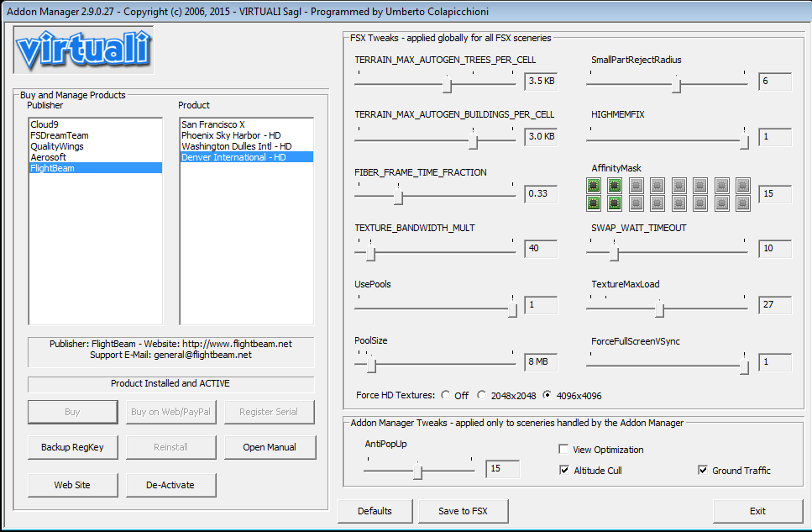This screenshot has width=812, height=532.
Task: Click the SWAP_WAIT_TIMEOUT slider thumb
Action: pyautogui.click(x=614, y=252)
